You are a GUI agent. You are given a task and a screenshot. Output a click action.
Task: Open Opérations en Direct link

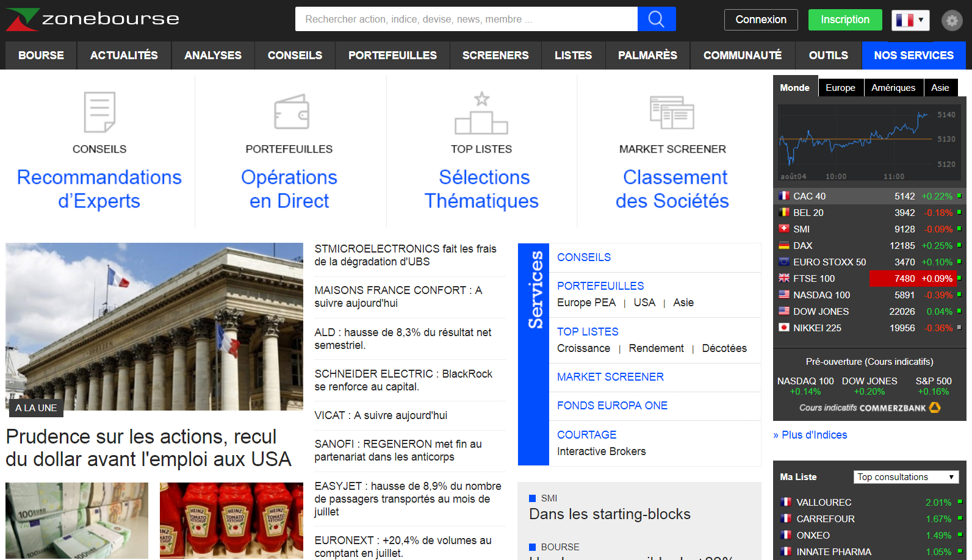[x=289, y=189]
